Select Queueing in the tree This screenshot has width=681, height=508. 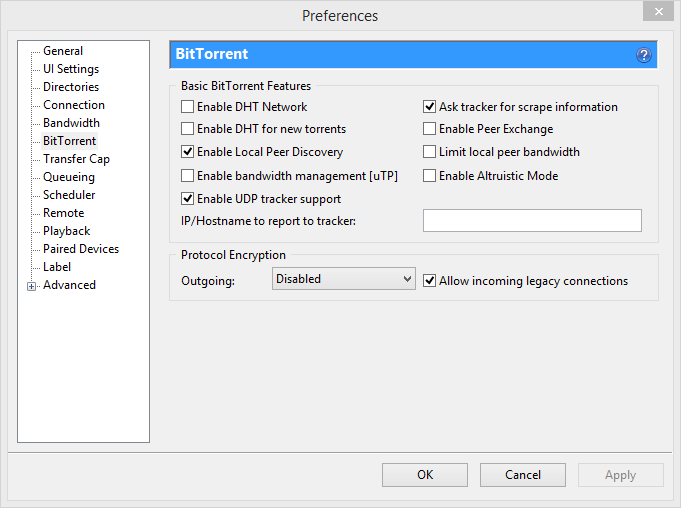coord(69,177)
